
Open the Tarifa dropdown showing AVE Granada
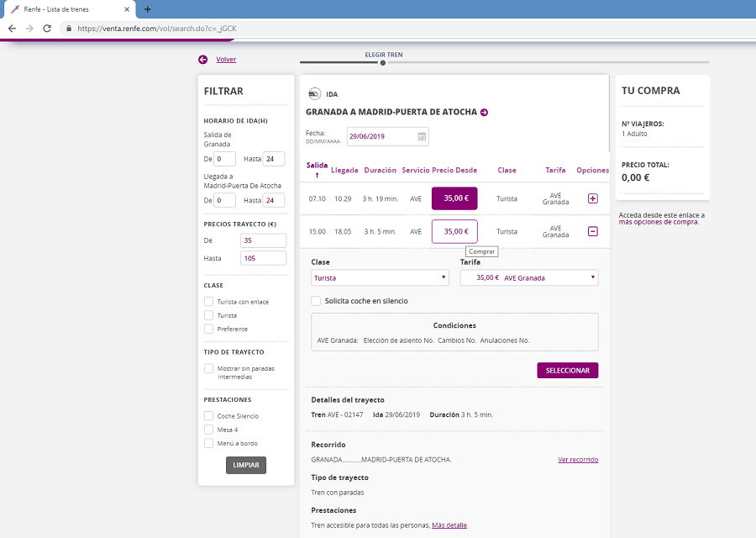point(528,277)
